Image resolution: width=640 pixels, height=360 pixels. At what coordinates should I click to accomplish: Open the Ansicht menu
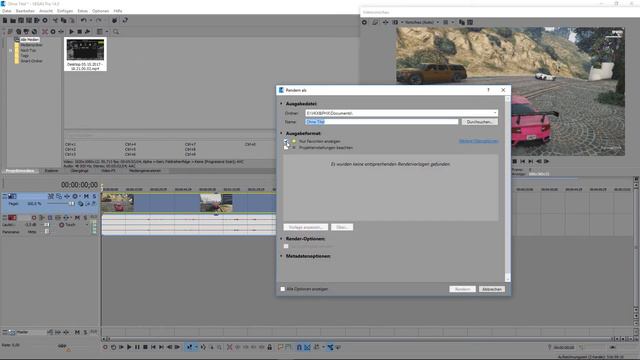click(46, 11)
